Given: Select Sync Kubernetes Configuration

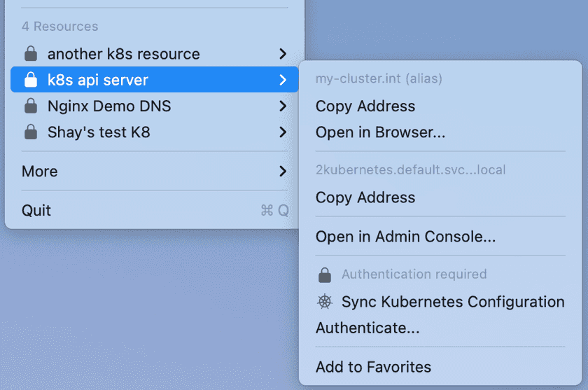Looking at the screenshot, I should click(x=452, y=302).
